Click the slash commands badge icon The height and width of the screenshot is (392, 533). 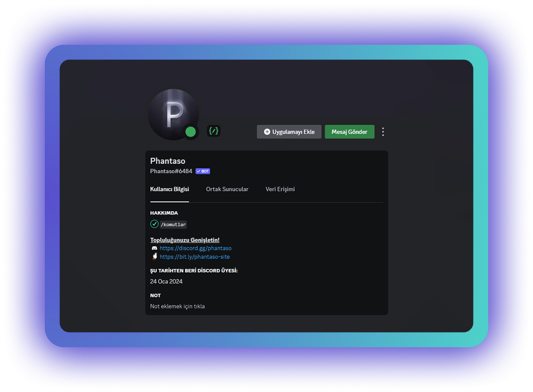(x=213, y=131)
